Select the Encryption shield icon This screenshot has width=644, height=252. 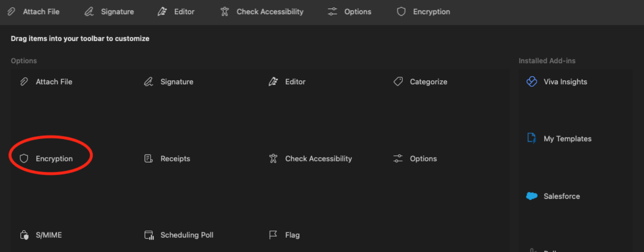(24, 158)
